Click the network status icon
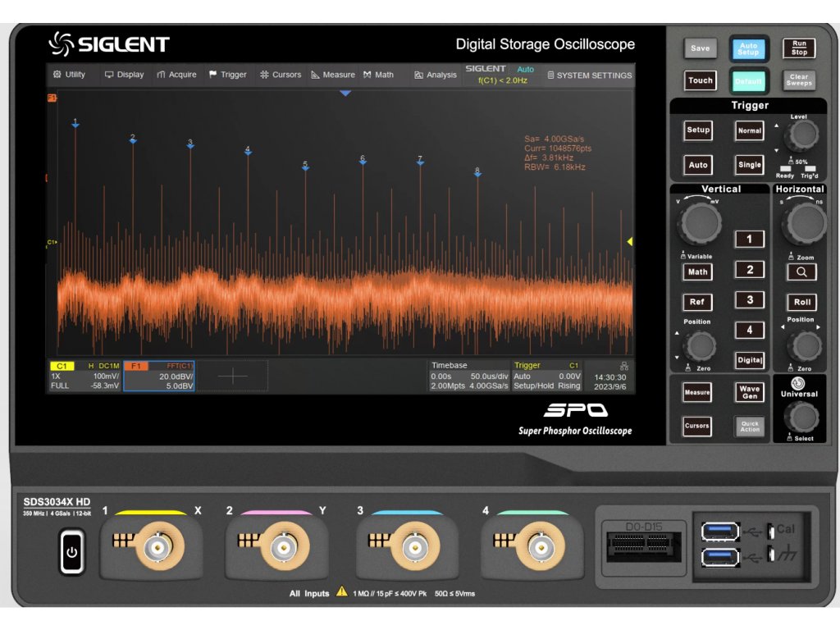 [x=624, y=367]
